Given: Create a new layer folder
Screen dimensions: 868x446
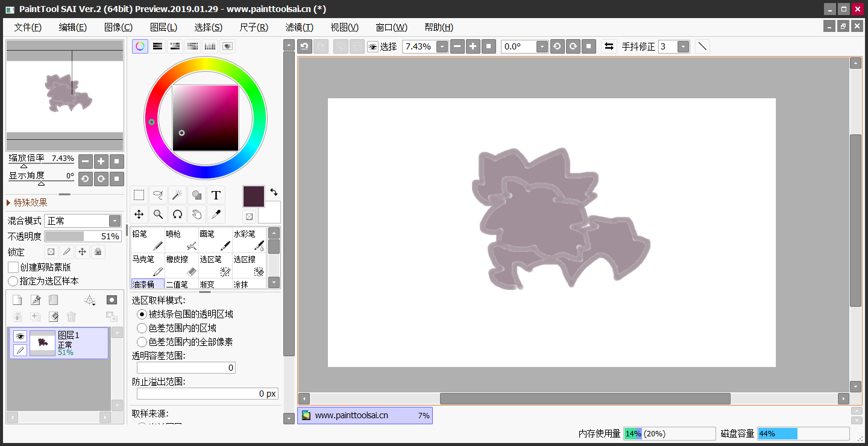Looking at the screenshot, I should (x=54, y=300).
